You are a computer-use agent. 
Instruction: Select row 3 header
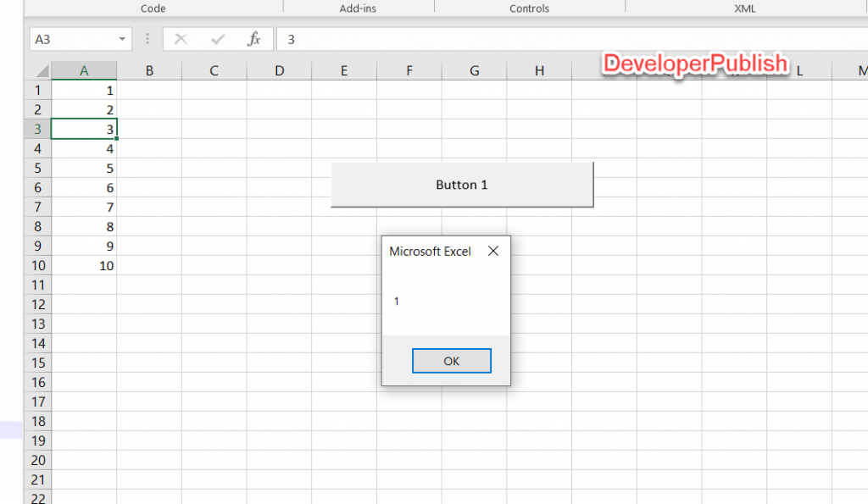(38, 129)
